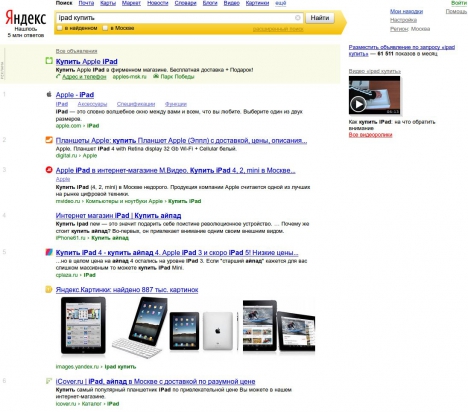This screenshot has height=412, width=468.
Task: Switch to the Картинки tab
Action: point(257,3)
